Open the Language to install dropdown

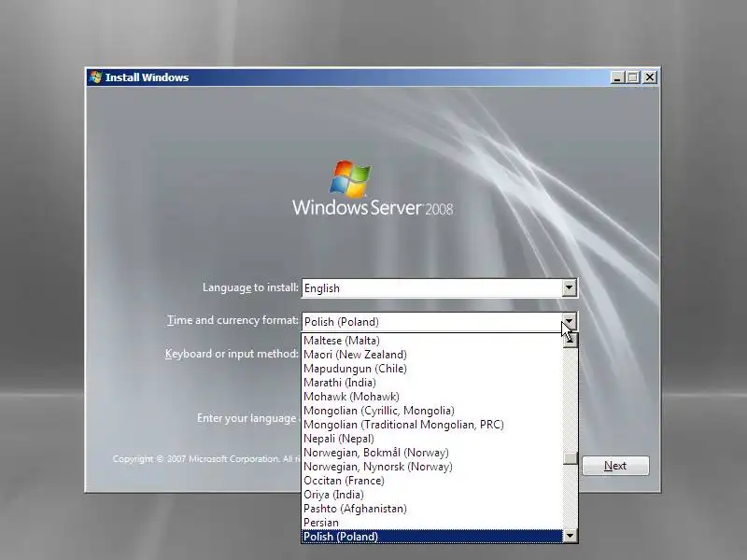click(x=569, y=287)
